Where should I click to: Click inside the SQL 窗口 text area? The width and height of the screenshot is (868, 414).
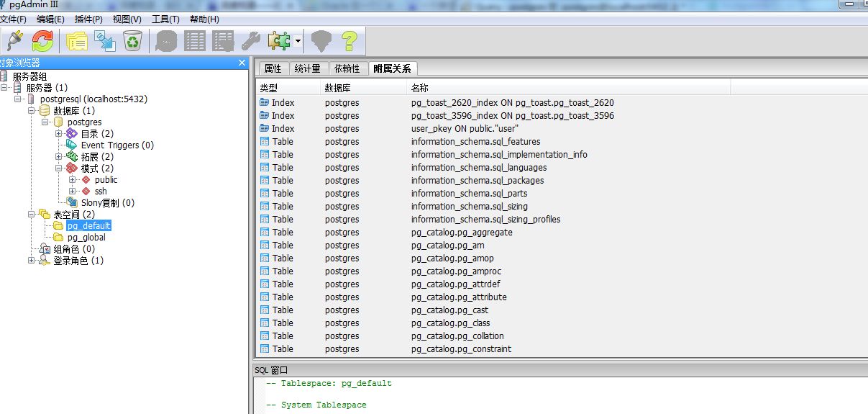click(561, 395)
